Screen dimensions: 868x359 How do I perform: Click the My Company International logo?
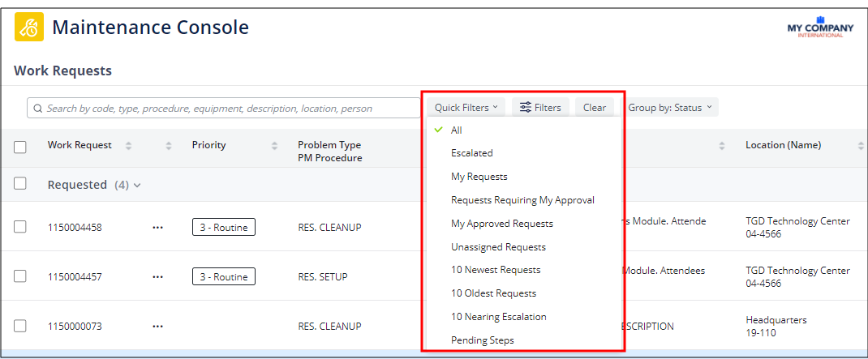point(820,27)
